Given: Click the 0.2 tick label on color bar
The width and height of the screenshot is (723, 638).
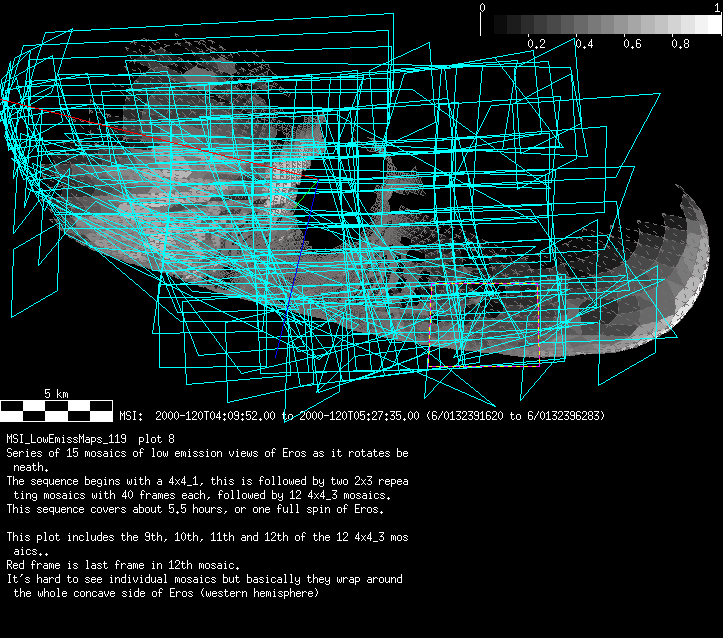Looking at the screenshot, I should click(x=536, y=44).
